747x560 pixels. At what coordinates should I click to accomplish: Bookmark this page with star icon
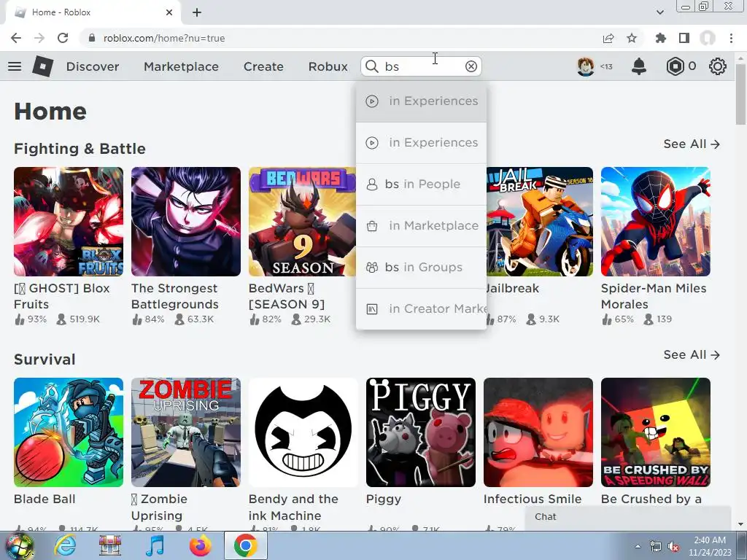coord(632,38)
